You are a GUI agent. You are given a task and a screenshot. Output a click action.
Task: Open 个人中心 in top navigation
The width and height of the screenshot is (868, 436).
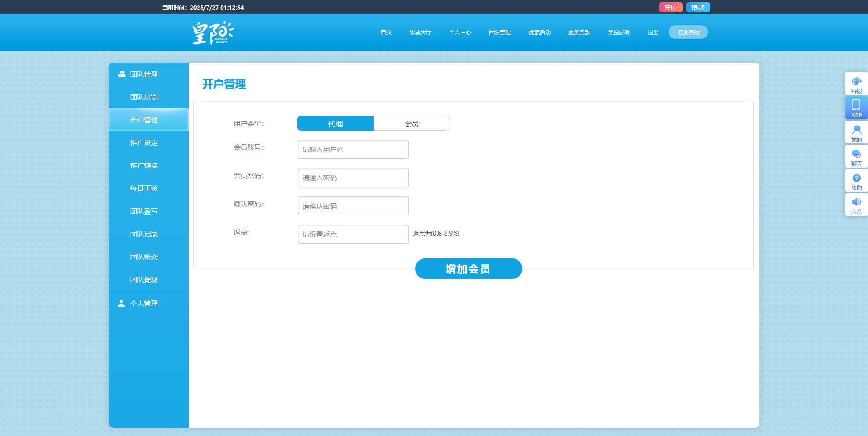point(460,32)
